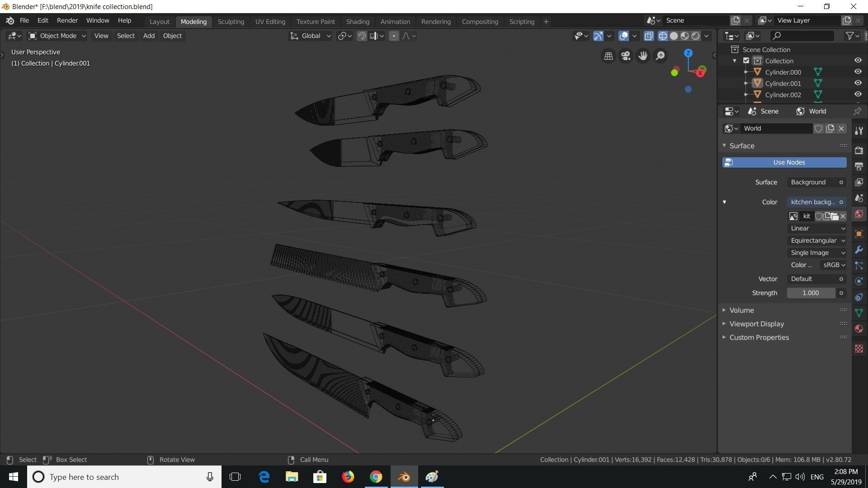Open the Object Constraints properties tab
Viewport: 868px width, 488px height.
[x=859, y=297]
